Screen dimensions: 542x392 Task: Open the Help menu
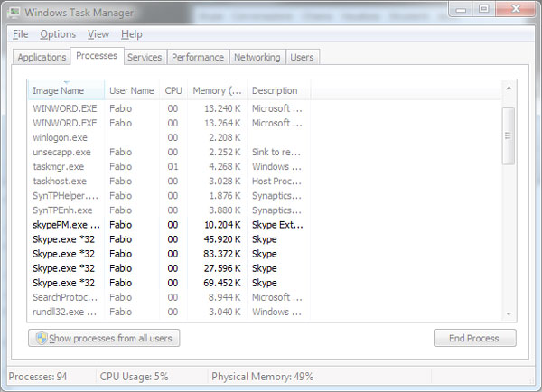click(x=131, y=34)
